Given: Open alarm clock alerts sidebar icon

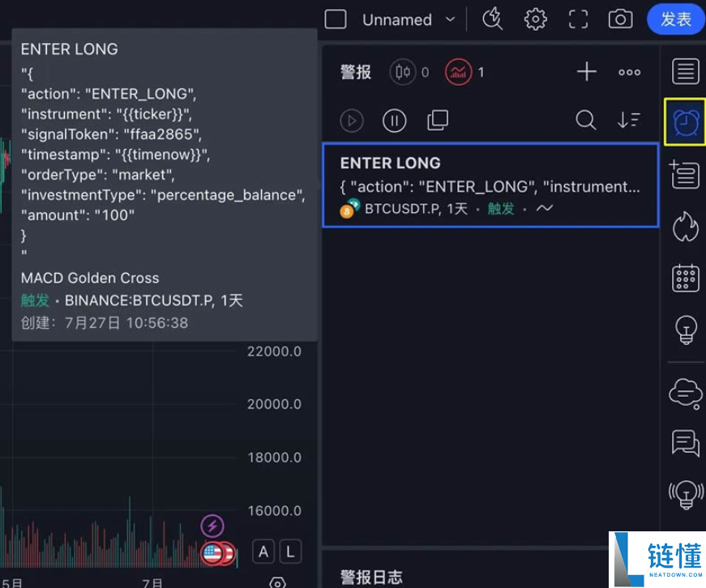Looking at the screenshot, I should coord(685,122).
